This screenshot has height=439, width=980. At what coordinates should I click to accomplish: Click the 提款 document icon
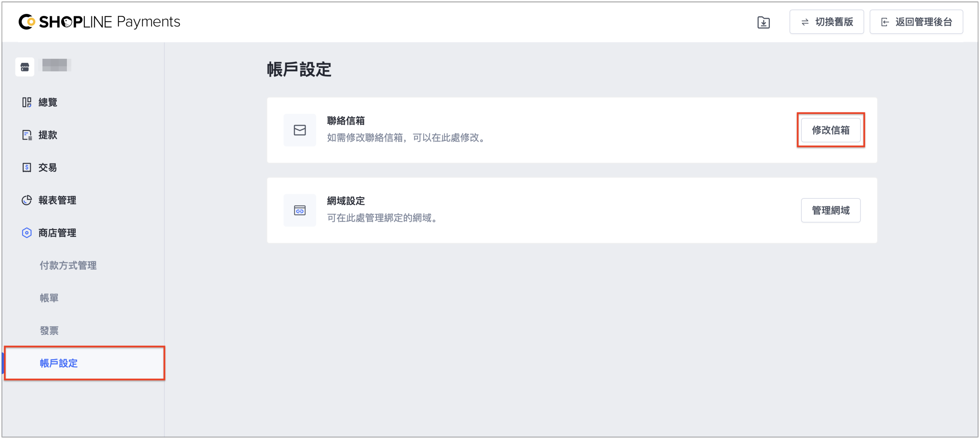click(x=27, y=135)
